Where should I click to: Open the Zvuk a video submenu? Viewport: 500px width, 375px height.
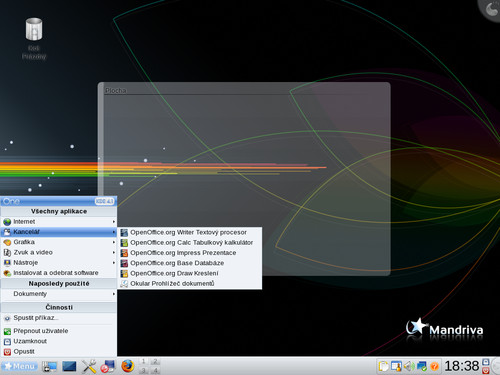[59, 253]
